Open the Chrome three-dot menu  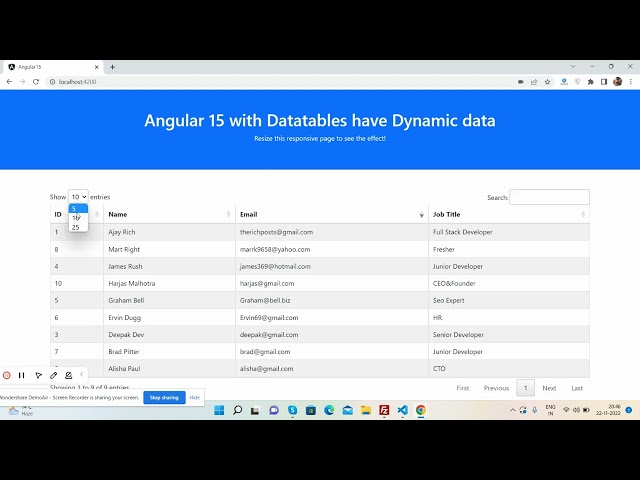click(x=631, y=82)
